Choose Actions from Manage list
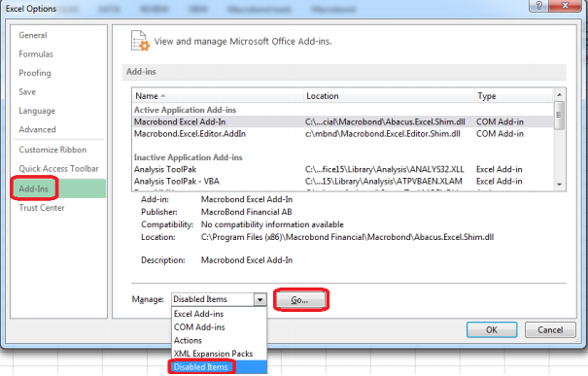 (219, 340)
